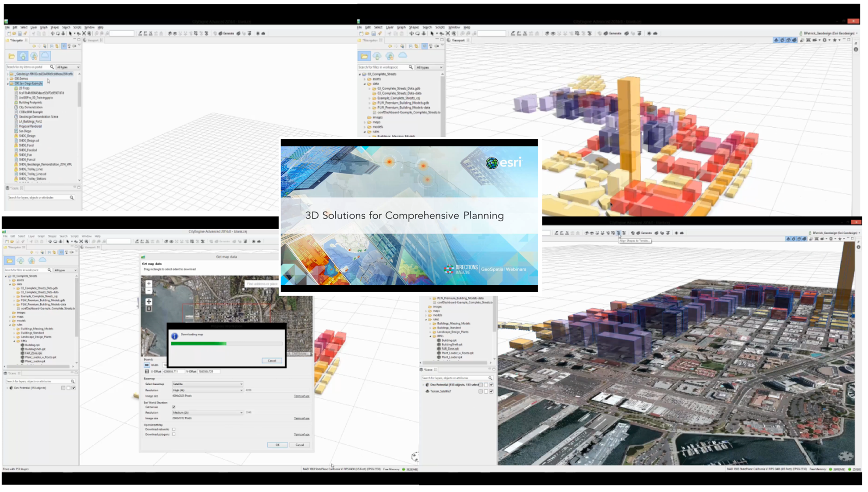The image size is (868, 492).
Task: Click the cloud ArcGIS Online icon in top-left Navigator
Action: [x=45, y=56]
